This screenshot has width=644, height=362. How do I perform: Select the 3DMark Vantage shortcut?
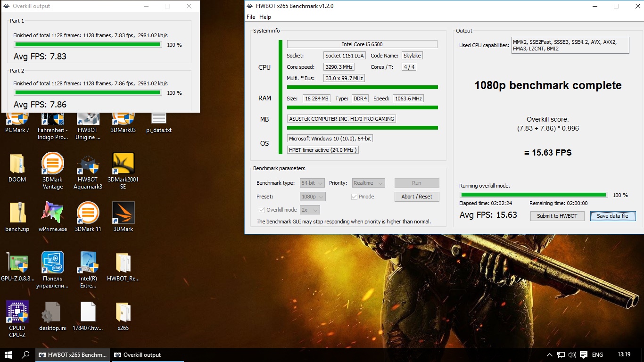click(53, 171)
